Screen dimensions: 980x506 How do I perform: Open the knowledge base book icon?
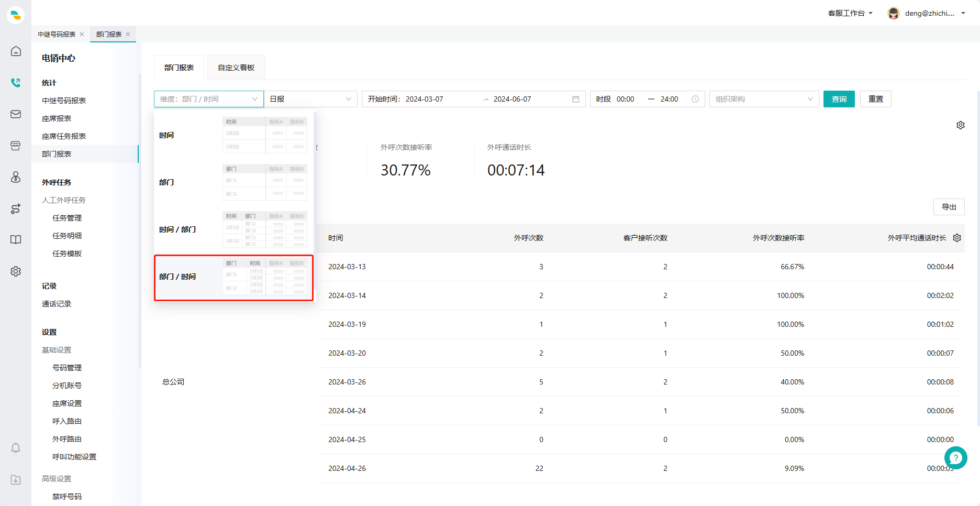coord(16,240)
